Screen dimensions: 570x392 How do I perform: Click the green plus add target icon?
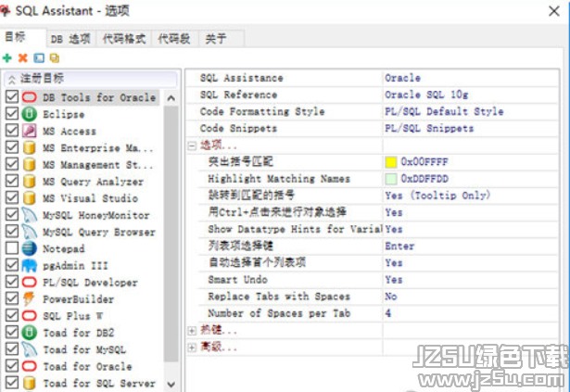tap(7, 57)
